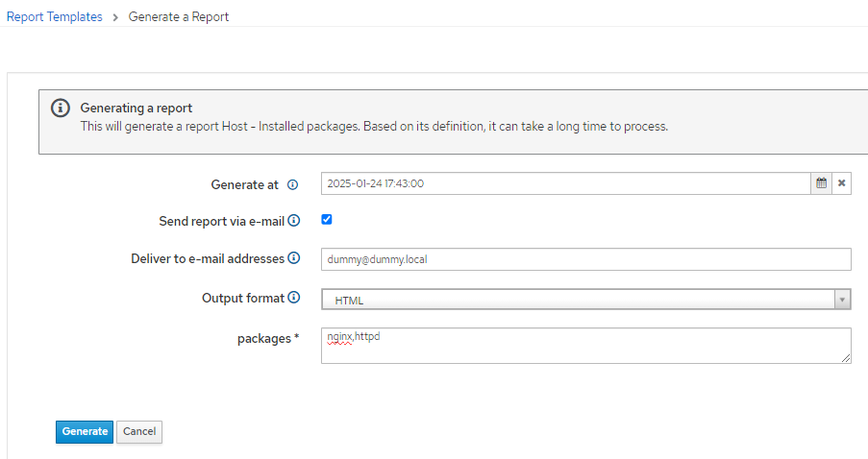Click the packages text area with nginx,httpd
This screenshot has width=868, height=459.
pyautogui.click(x=585, y=346)
